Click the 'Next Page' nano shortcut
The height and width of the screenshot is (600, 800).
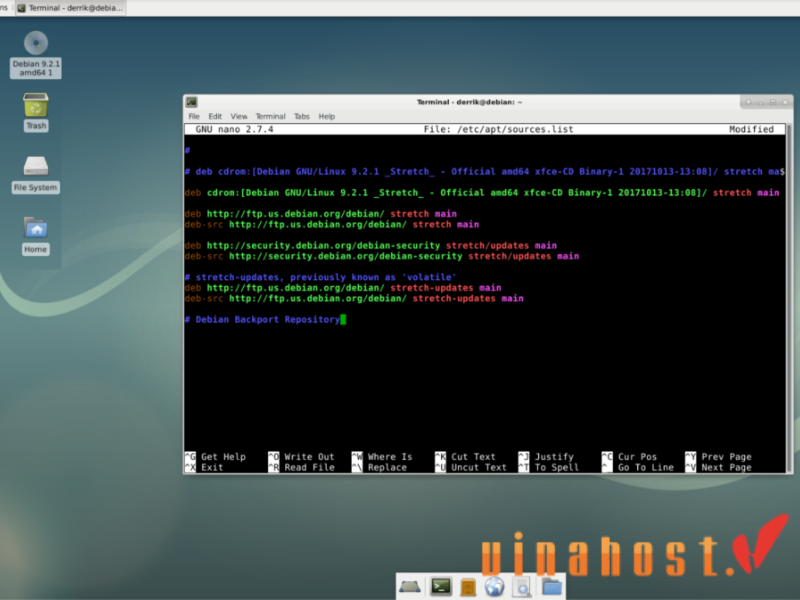(x=718, y=467)
